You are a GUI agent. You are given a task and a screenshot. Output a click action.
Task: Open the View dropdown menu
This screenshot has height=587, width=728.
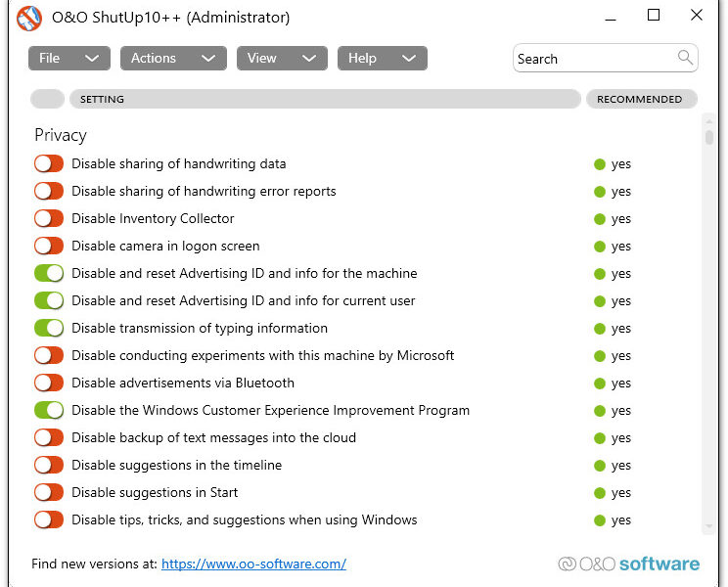[x=281, y=59]
